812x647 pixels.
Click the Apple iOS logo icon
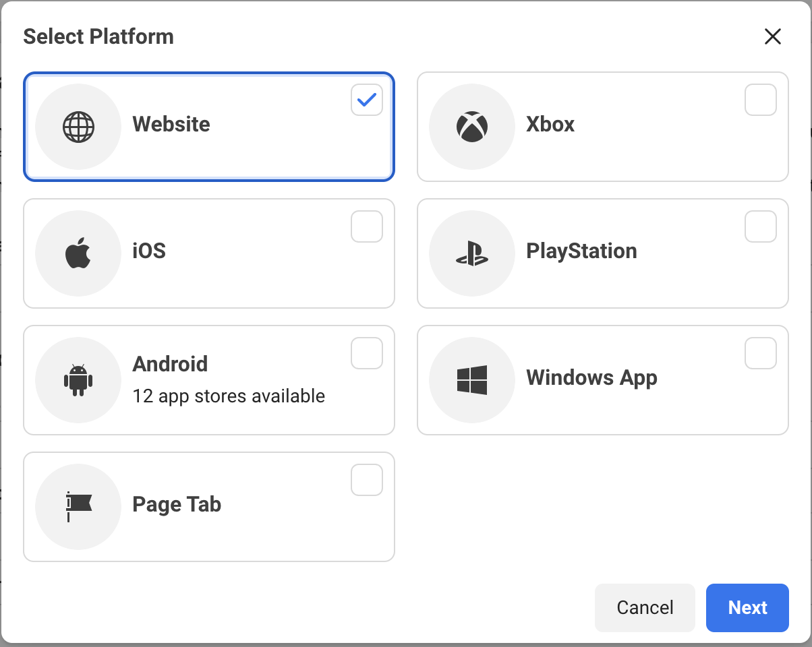(x=78, y=253)
